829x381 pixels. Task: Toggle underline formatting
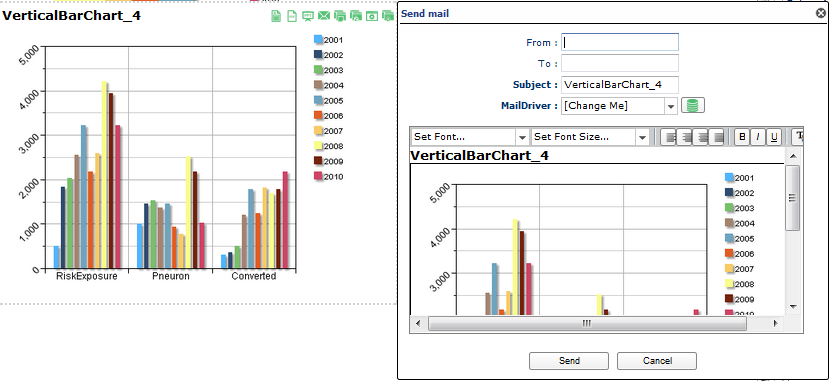point(774,137)
